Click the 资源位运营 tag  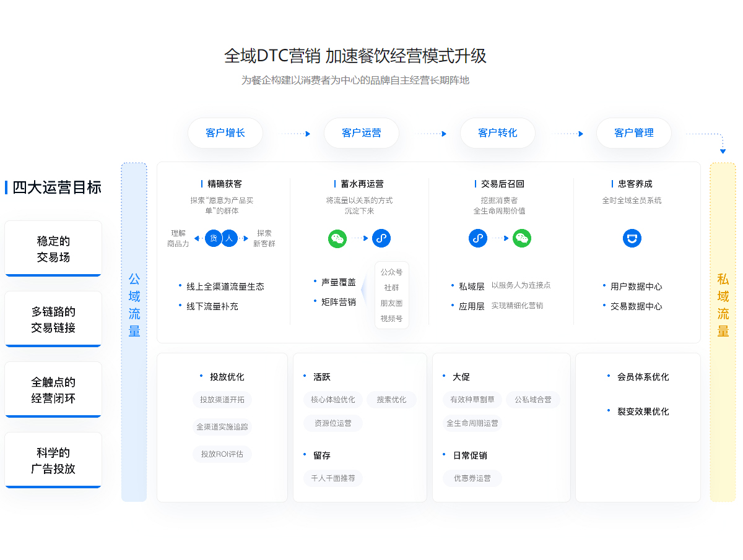(333, 423)
